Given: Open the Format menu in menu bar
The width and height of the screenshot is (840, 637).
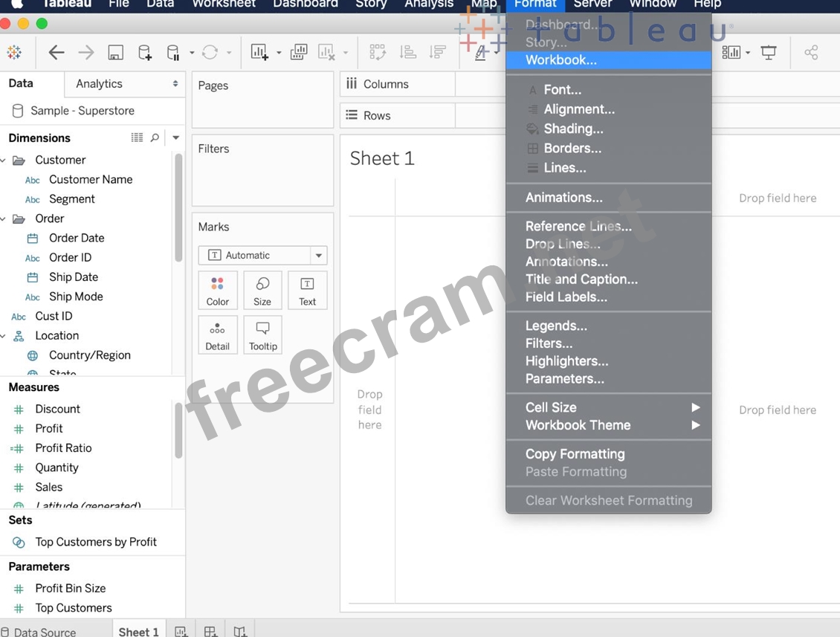Looking at the screenshot, I should coord(535,4).
